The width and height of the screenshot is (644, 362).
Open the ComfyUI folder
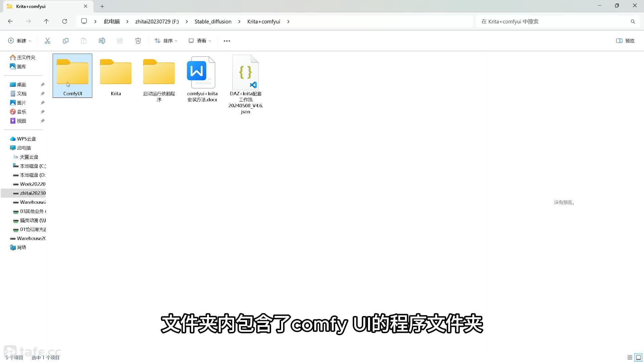[x=72, y=76]
